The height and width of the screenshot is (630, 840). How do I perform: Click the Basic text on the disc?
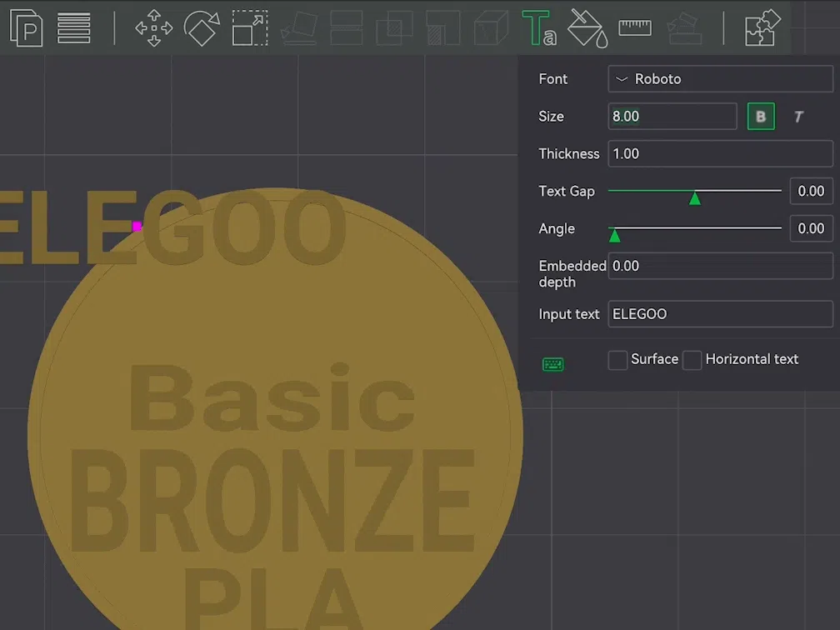click(x=272, y=397)
